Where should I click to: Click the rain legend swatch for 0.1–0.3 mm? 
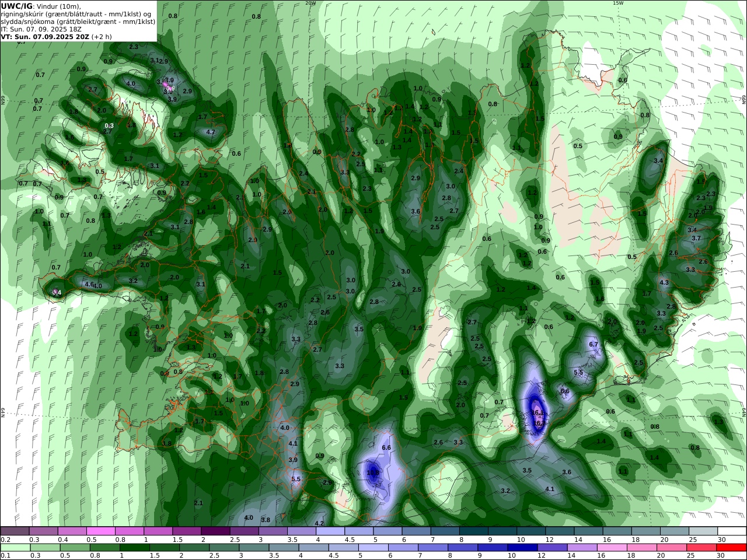[x=15, y=548]
